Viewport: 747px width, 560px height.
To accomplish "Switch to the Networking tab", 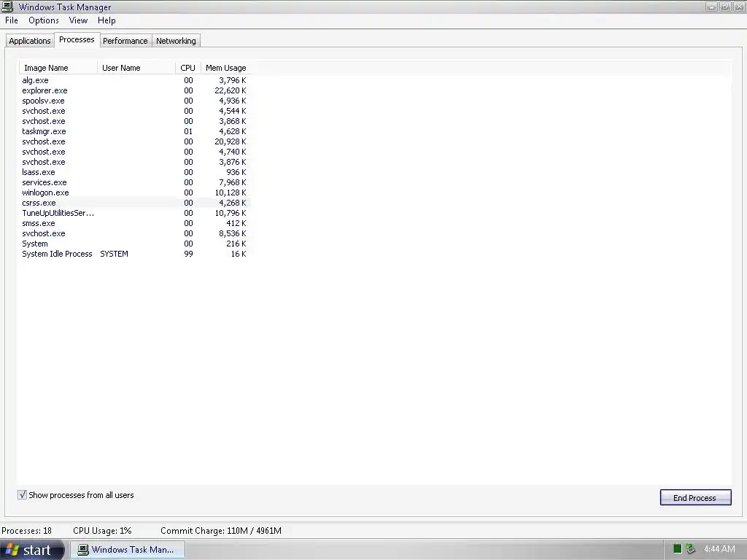I will (x=176, y=41).
